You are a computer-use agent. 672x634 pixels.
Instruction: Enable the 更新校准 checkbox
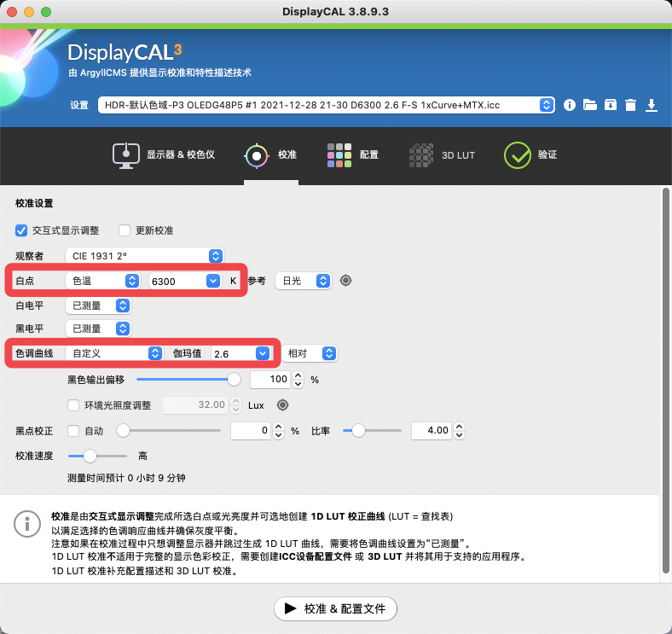click(125, 230)
